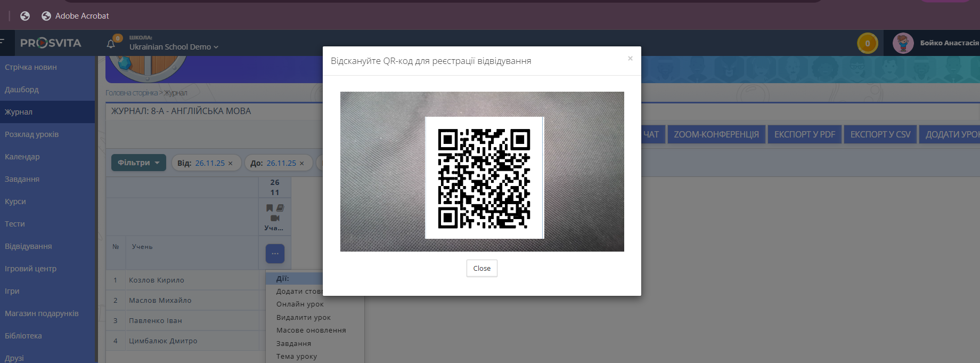The width and height of the screenshot is (980, 363).
Task: Click the video camera icon in the lesson column
Action: [275, 218]
